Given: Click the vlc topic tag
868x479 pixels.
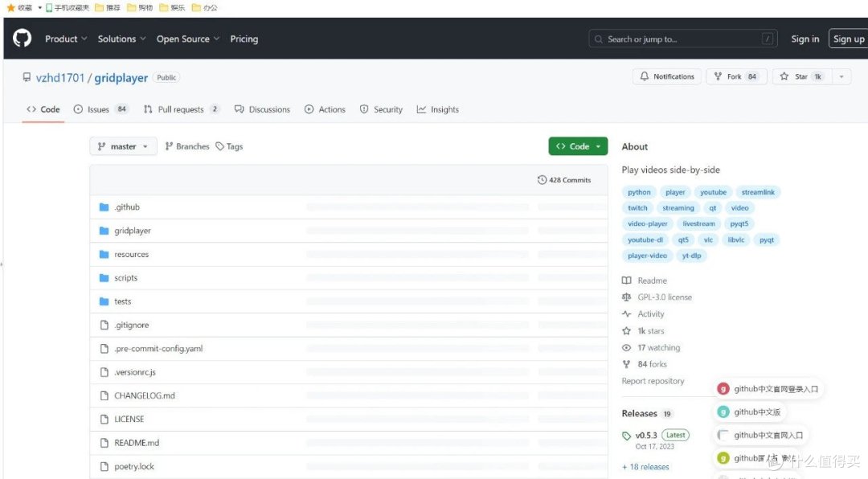Looking at the screenshot, I should coord(708,239).
